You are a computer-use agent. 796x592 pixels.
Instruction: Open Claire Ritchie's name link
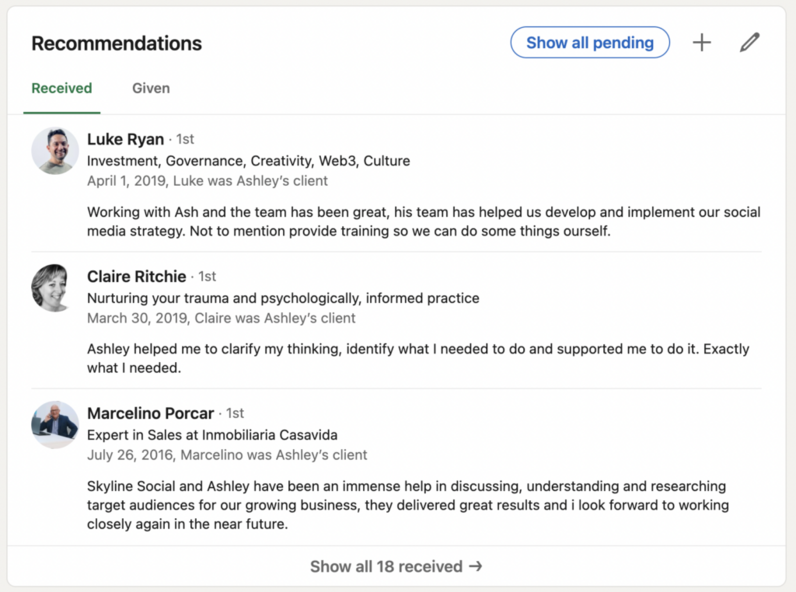[x=137, y=276]
